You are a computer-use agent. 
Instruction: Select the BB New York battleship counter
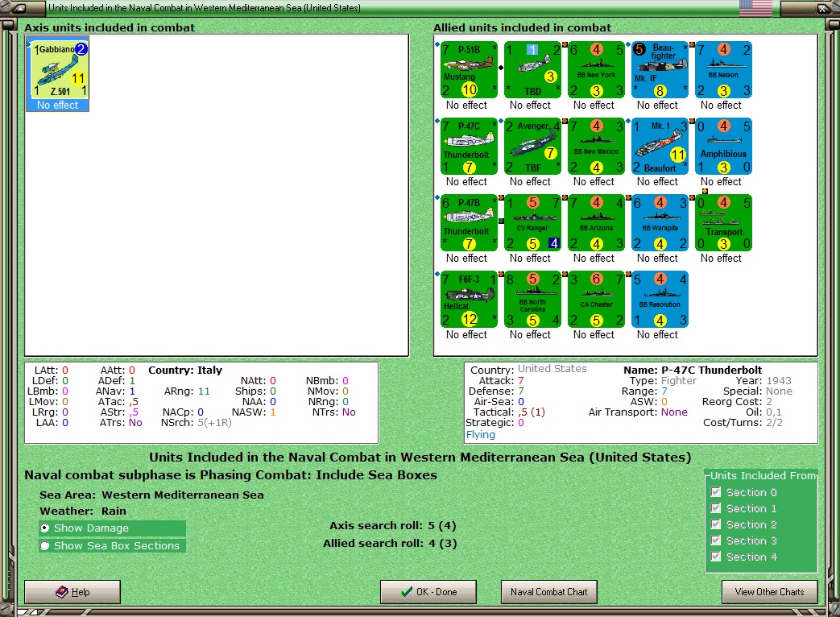[596, 69]
